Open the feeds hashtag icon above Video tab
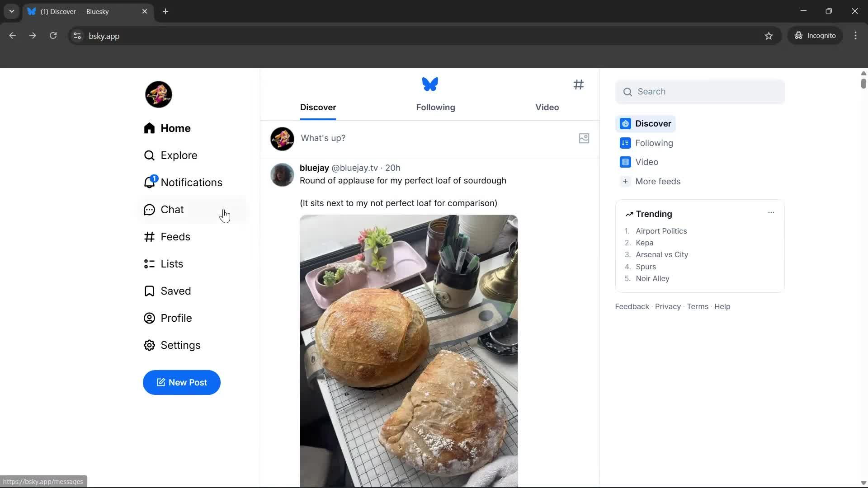The width and height of the screenshot is (868, 488). [x=579, y=84]
